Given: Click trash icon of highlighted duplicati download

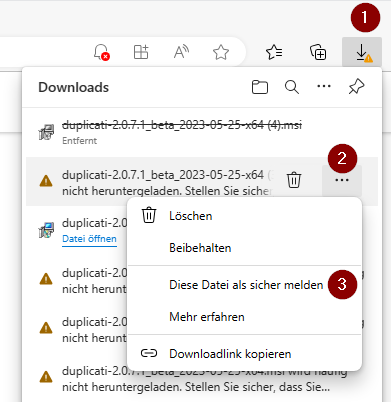Looking at the screenshot, I should (x=294, y=180).
